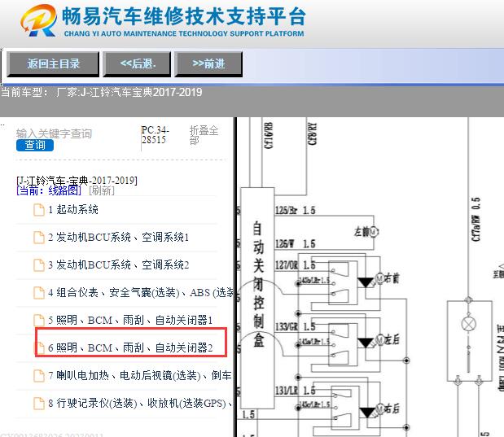Click document icon beside 1 起动系统
Image resolution: width=504 pixels, height=437 pixels.
pyautogui.click(x=39, y=210)
